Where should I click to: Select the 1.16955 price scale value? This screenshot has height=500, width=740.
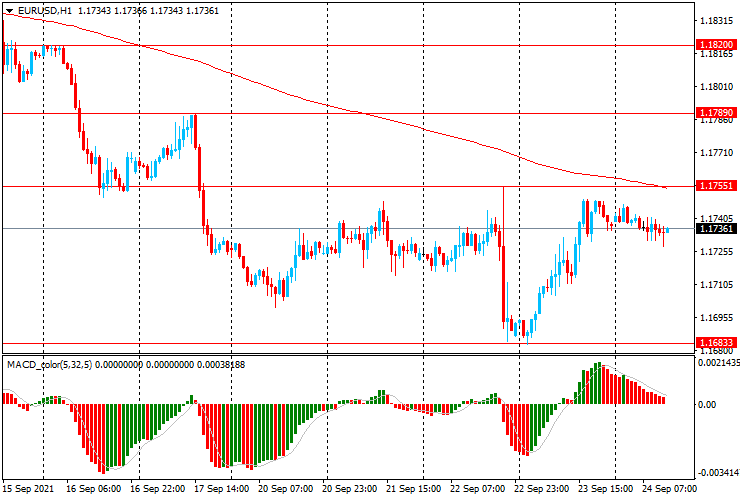(x=716, y=318)
